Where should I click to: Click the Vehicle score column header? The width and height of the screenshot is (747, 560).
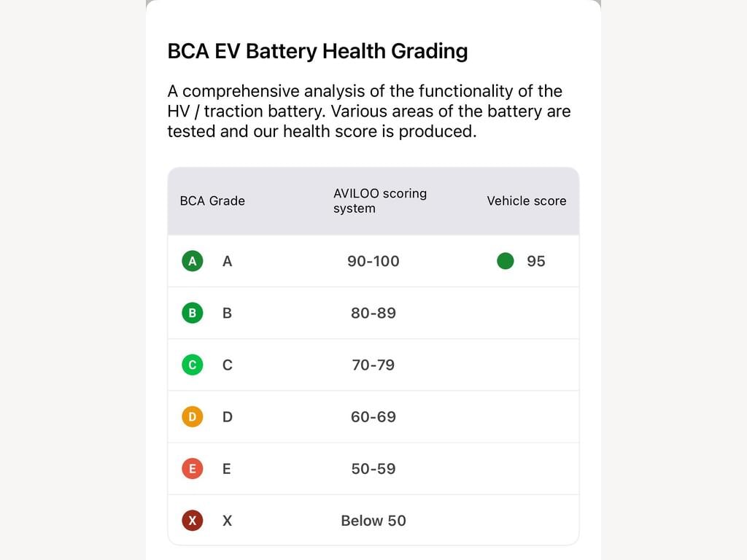527,201
